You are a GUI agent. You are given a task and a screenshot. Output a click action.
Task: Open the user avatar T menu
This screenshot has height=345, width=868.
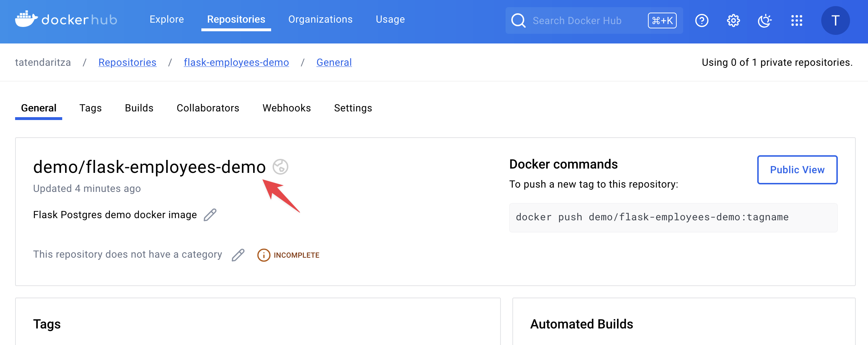pyautogui.click(x=835, y=20)
